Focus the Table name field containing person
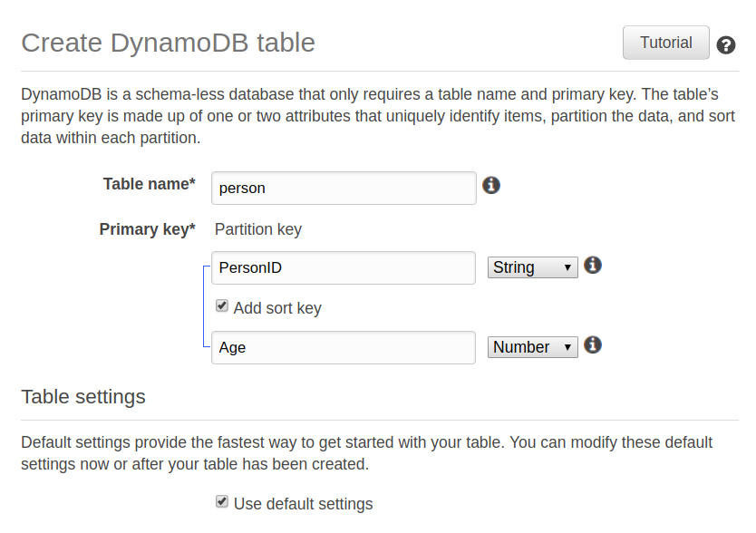Screen dimensions: 756x533 344,189
